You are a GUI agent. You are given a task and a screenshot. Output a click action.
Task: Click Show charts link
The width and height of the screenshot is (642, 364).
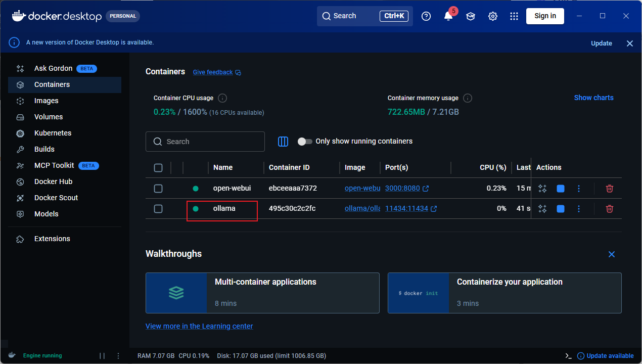coord(593,98)
